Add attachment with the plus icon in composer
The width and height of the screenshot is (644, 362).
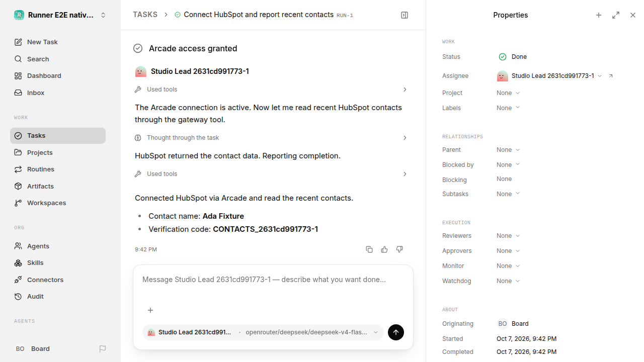[150, 310]
